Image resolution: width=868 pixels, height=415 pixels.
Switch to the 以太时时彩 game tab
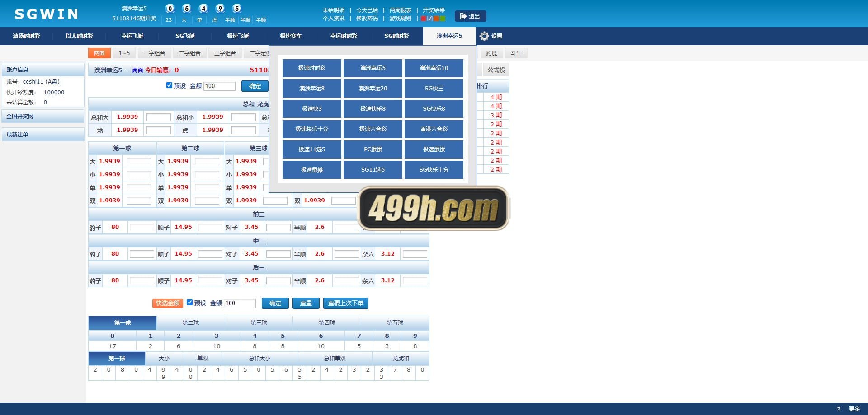click(x=79, y=36)
